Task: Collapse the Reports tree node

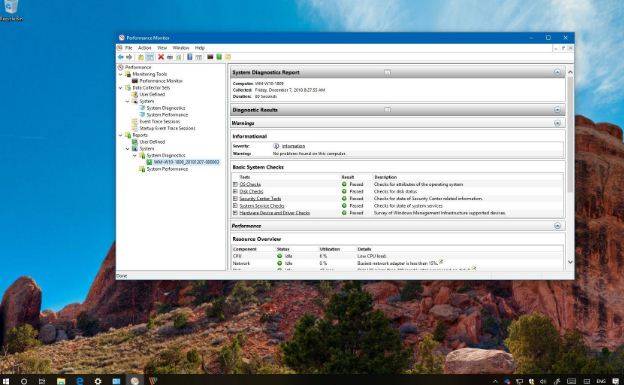Action: tap(121, 135)
